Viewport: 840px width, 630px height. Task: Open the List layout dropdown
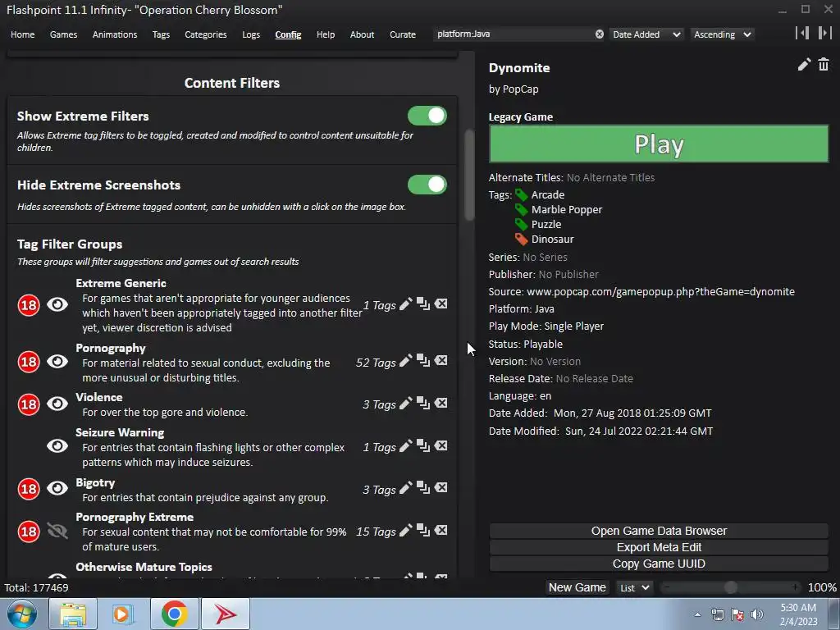tap(634, 587)
